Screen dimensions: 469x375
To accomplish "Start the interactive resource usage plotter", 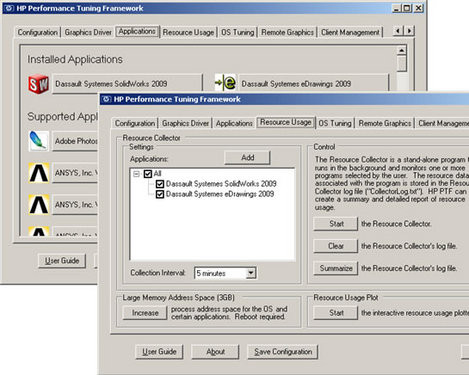I will click(336, 313).
